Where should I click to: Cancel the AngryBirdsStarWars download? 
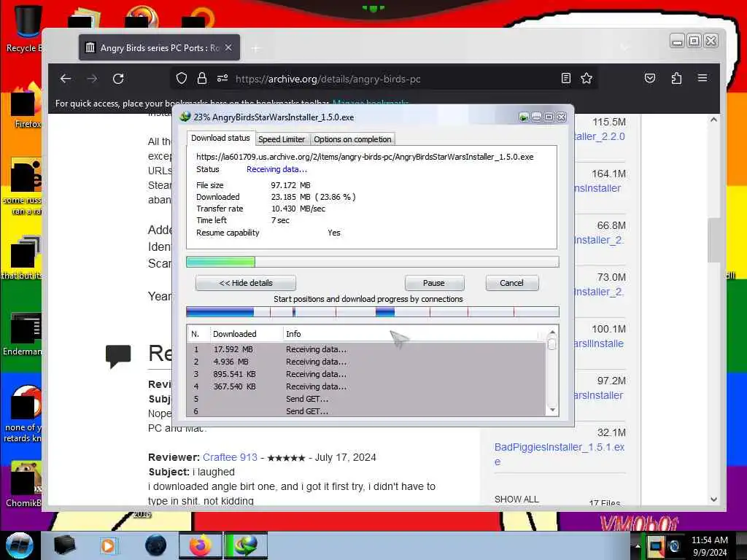click(x=511, y=283)
